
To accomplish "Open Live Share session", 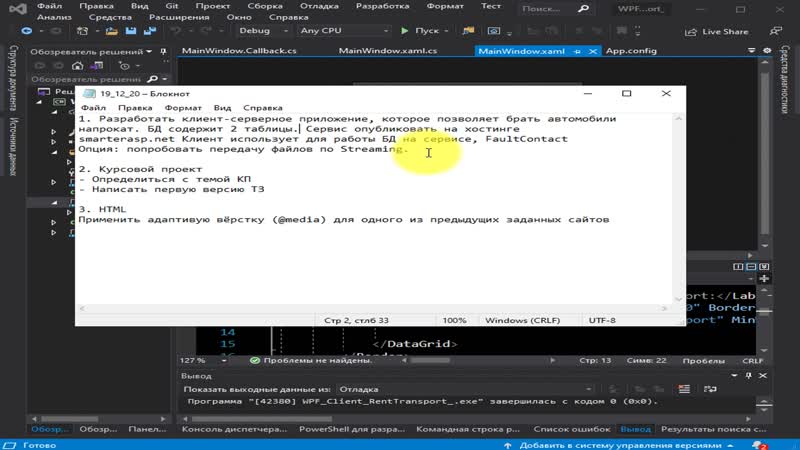I will click(x=716, y=32).
